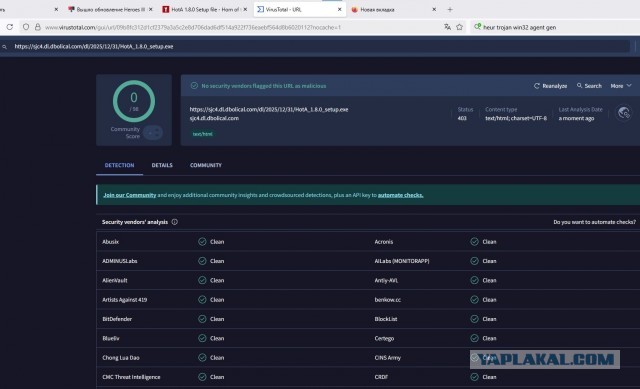Click the Clean checkmark icon for BitDefender
640x389 pixels.
(x=202, y=319)
